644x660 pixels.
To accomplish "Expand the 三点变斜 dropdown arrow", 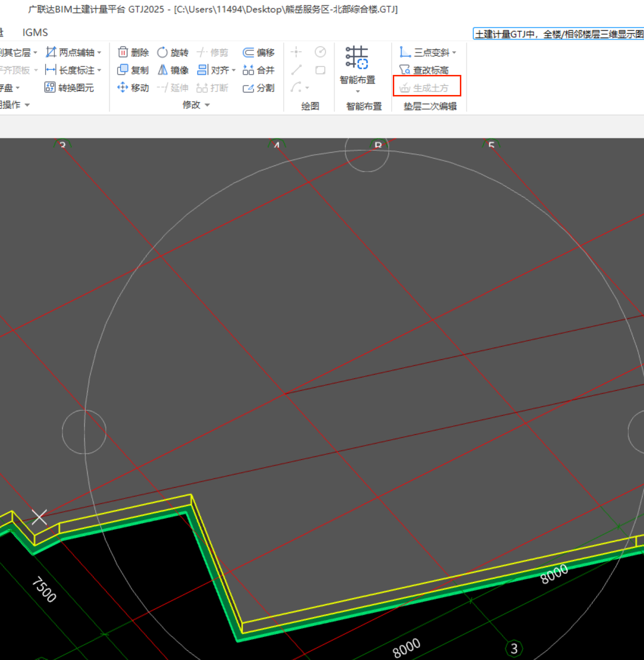I will pyautogui.click(x=454, y=52).
